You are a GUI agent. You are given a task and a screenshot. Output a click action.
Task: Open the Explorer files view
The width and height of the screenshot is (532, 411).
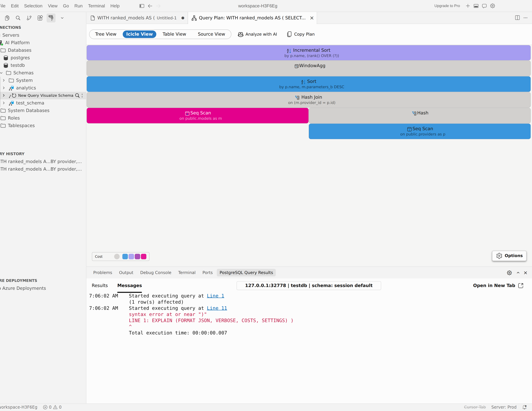click(7, 18)
